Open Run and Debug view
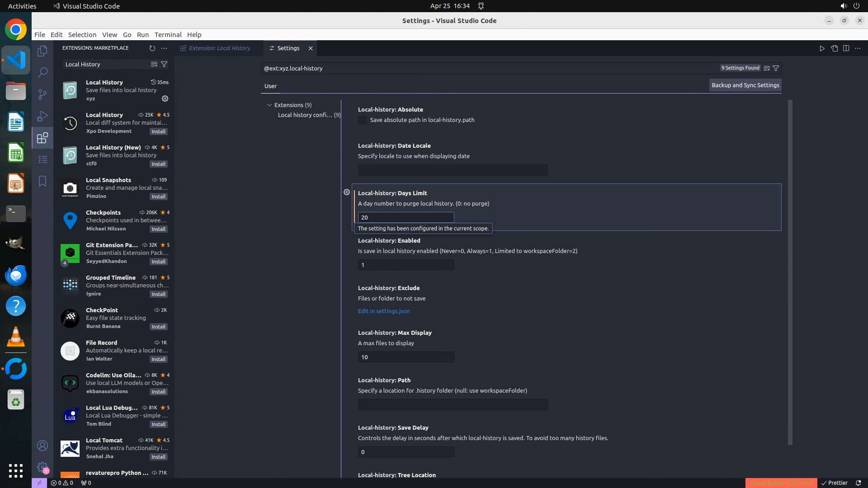The image size is (868, 488). pos(42,116)
